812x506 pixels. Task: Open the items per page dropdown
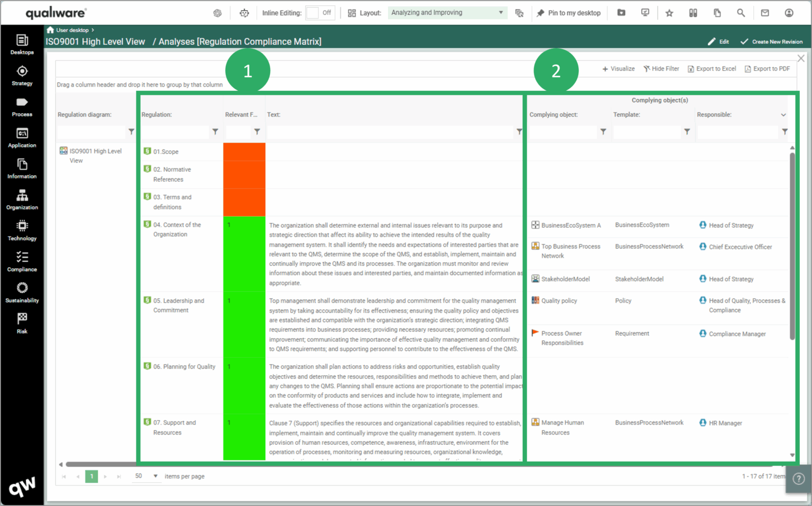coord(146,476)
